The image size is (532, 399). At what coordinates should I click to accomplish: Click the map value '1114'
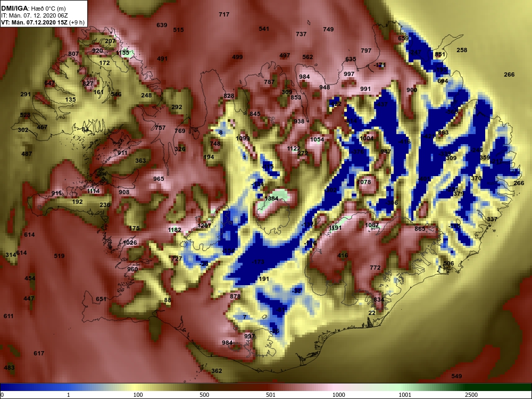click(x=93, y=192)
